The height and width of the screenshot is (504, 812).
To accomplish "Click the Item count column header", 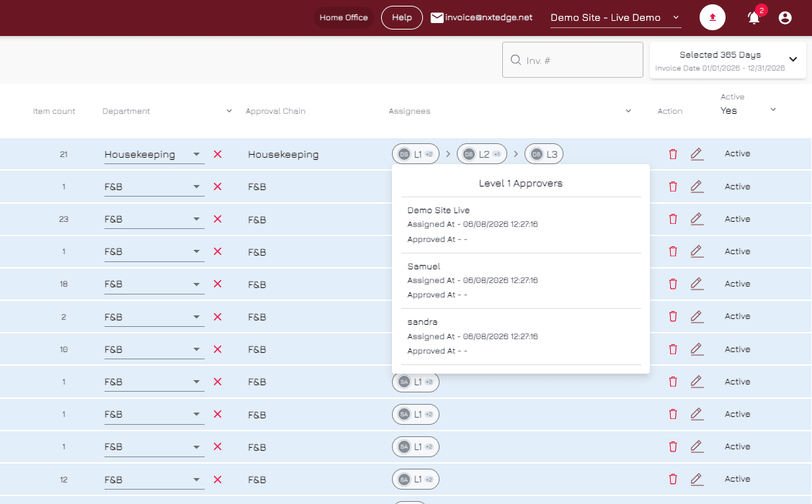I will pos(54,111).
